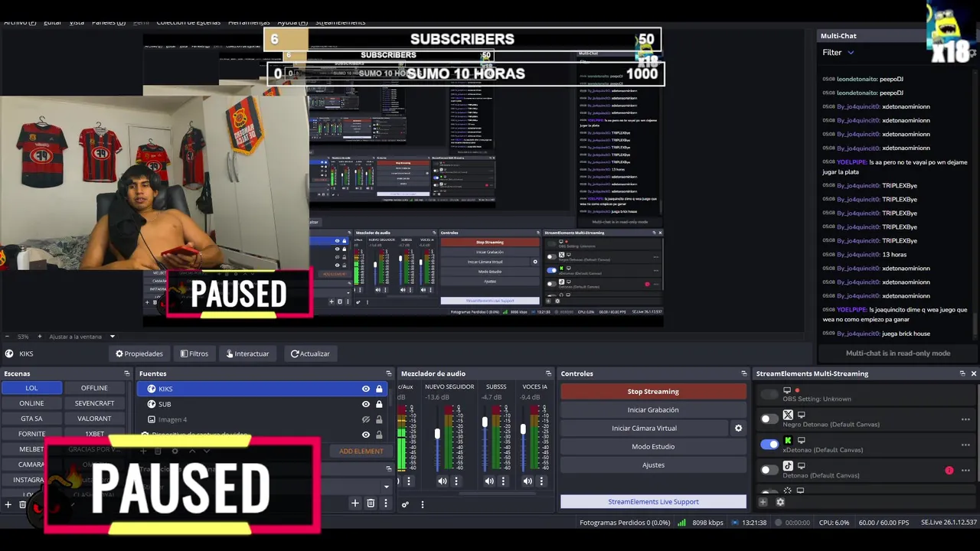
Task: Open options menu for Detonao row
Action: click(965, 470)
